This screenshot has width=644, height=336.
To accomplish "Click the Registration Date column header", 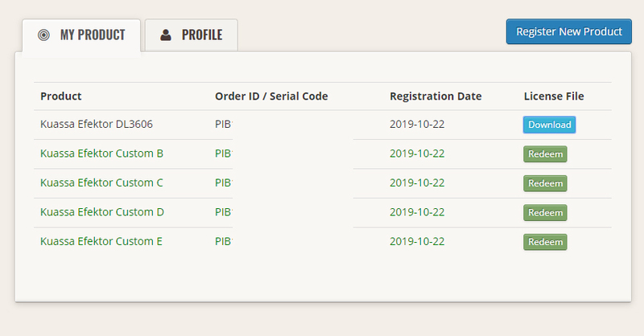I will coord(436,96).
